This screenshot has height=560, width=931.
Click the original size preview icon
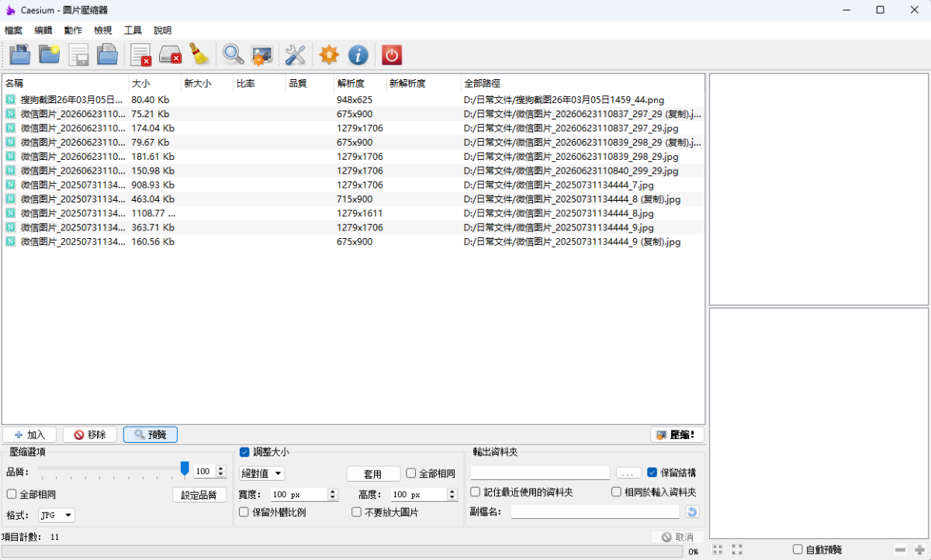pos(718,549)
